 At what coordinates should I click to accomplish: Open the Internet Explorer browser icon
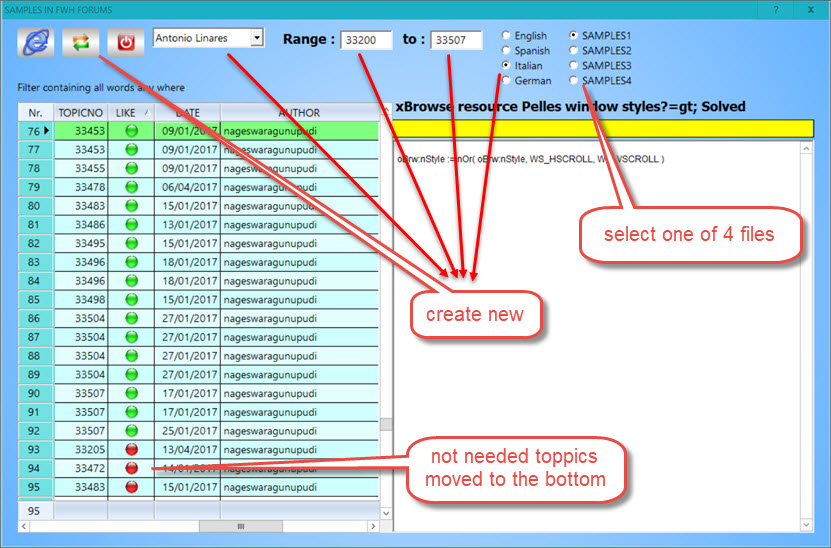coord(36,42)
